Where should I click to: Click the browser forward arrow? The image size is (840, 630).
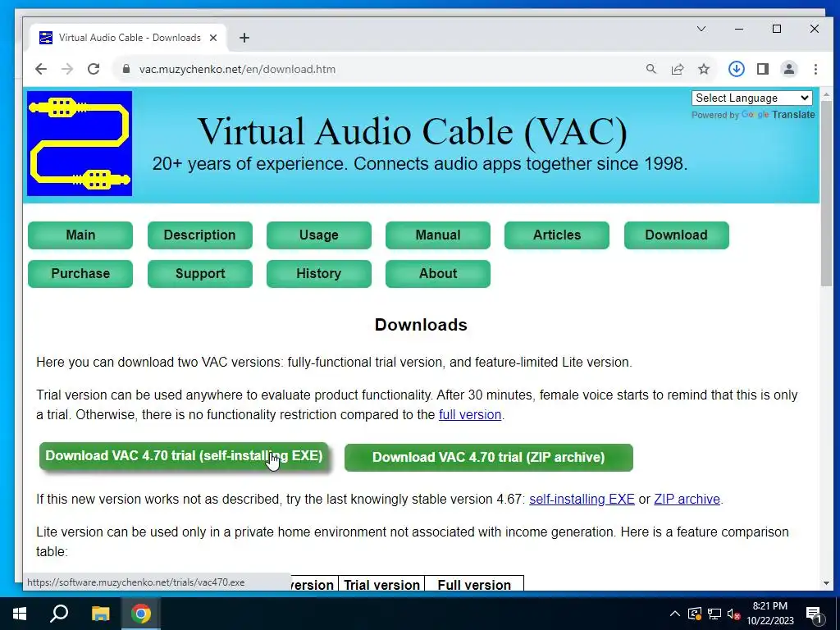click(x=67, y=69)
